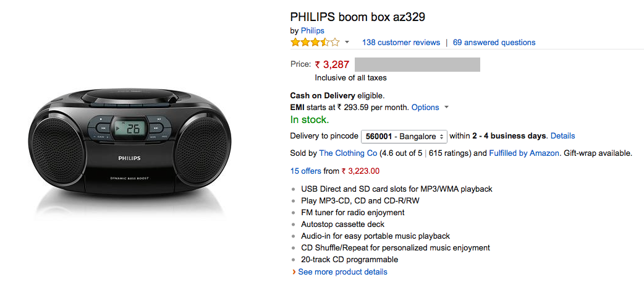Open the 138 customer reviews link

pos(401,43)
